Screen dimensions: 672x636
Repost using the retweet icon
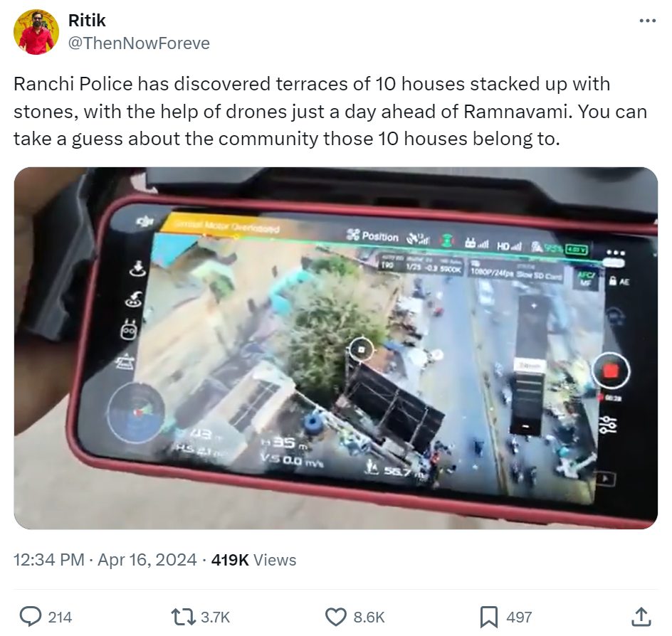point(182,617)
